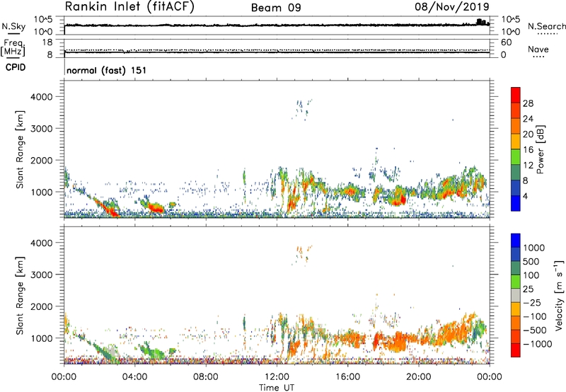566x392 pixels.
Task: Click the '-100' label on velocity colorbar
Action: tap(535, 316)
